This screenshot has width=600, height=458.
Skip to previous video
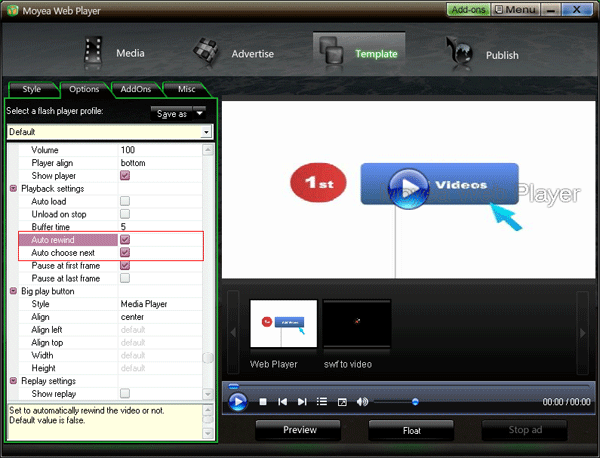[x=282, y=402]
